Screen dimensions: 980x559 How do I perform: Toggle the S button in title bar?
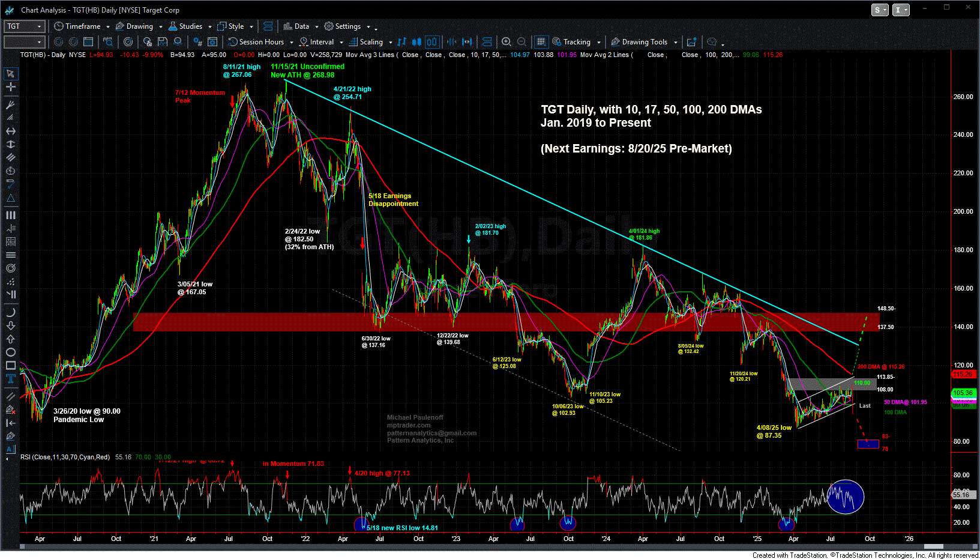coord(880,10)
